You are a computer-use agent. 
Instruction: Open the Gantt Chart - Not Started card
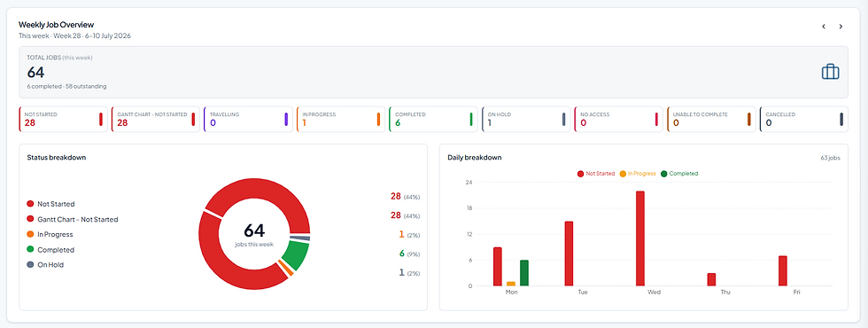coord(156,119)
